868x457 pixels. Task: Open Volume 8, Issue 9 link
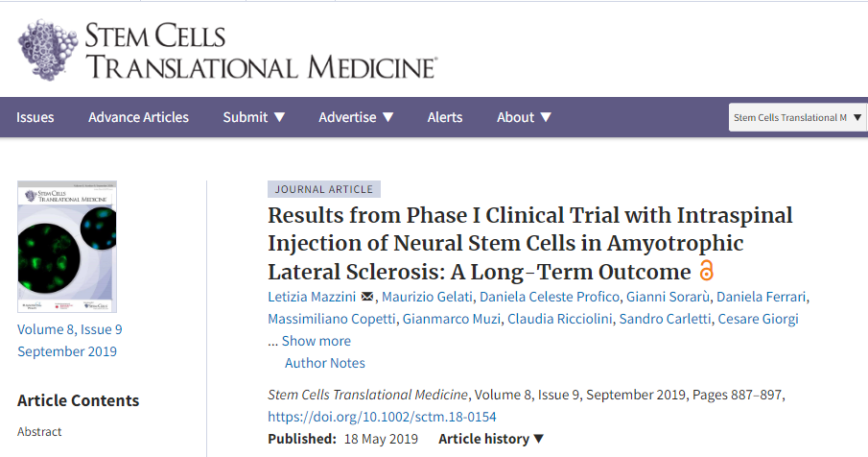70,329
